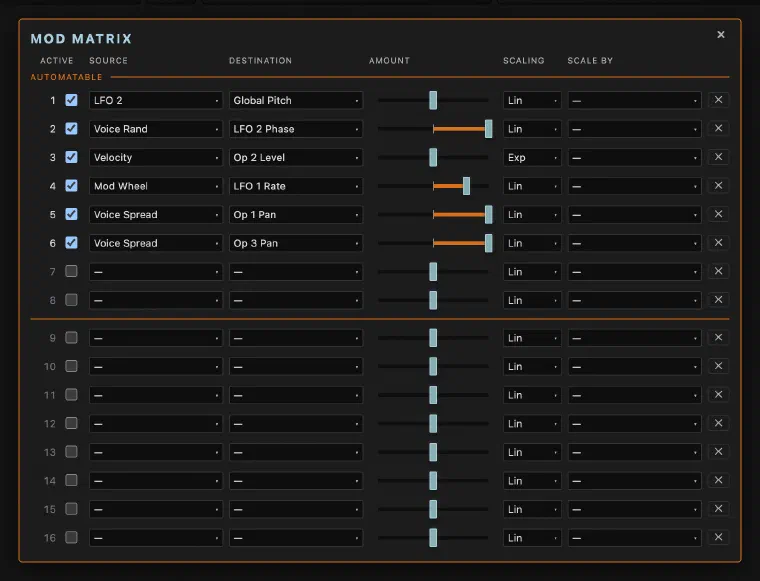
Task: Click the AUTOMATABLE section label
Action: pos(66,77)
